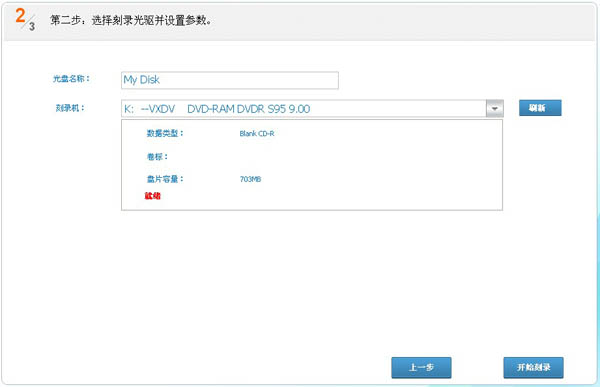Screen dimensions: 600x387
Task: Click the 703MB disc capacity value
Action: click(x=250, y=179)
